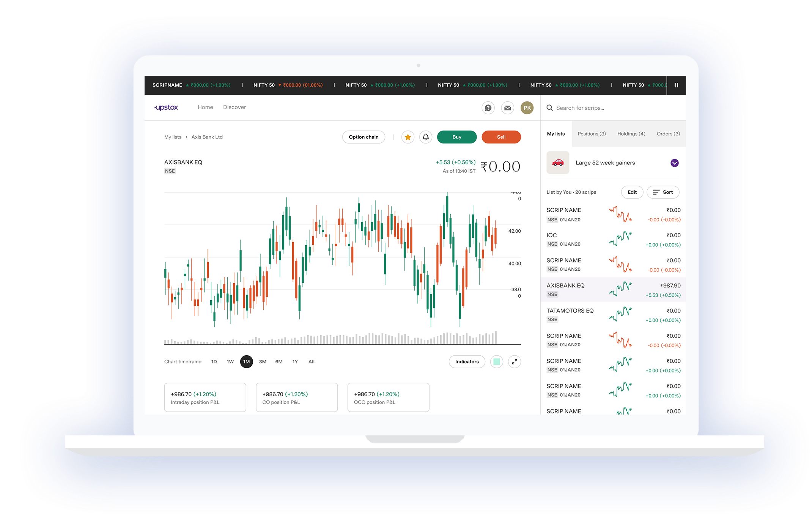Viewport: 812px width, 514px height.
Task: Open the Option chain button
Action: 364,137
